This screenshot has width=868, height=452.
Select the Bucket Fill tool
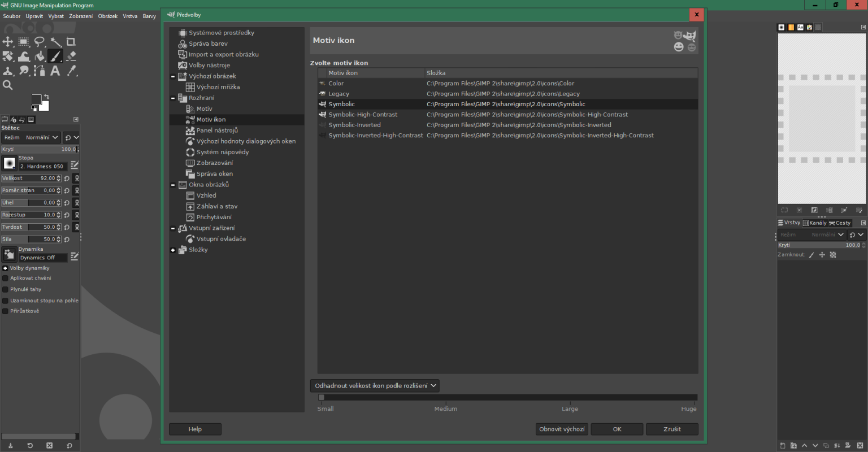click(x=40, y=56)
